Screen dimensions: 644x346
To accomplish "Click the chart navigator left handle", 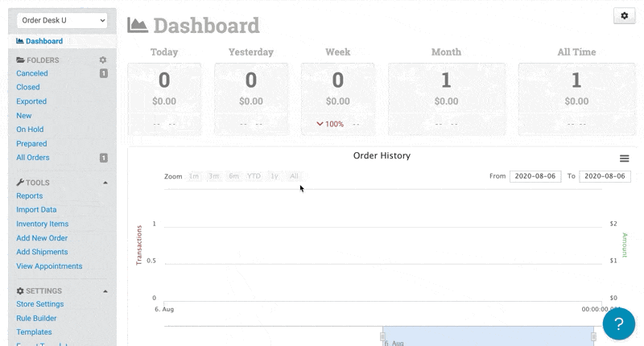I will [382, 336].
